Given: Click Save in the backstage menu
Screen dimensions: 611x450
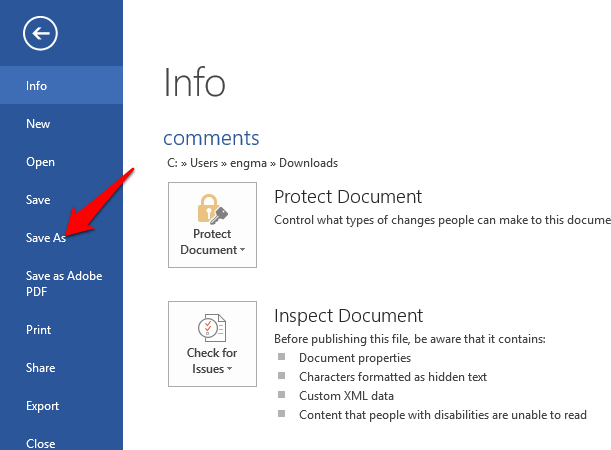Looking at the screenshot, I should coord(61,200).
